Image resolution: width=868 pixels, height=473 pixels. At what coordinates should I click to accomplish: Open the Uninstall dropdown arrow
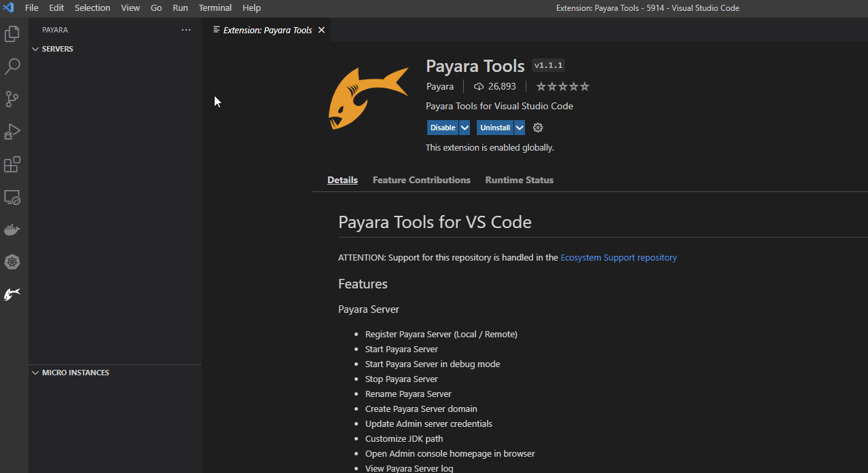click(519, 127)
